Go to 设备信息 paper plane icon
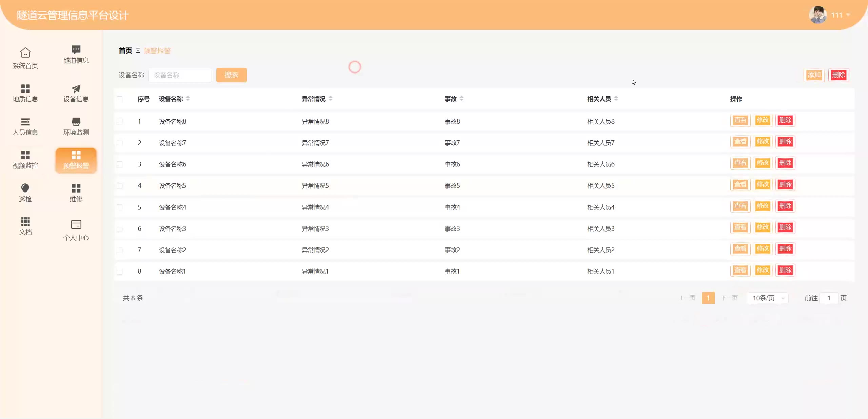Viewport: 868px width, 419px height. (76, 88)
